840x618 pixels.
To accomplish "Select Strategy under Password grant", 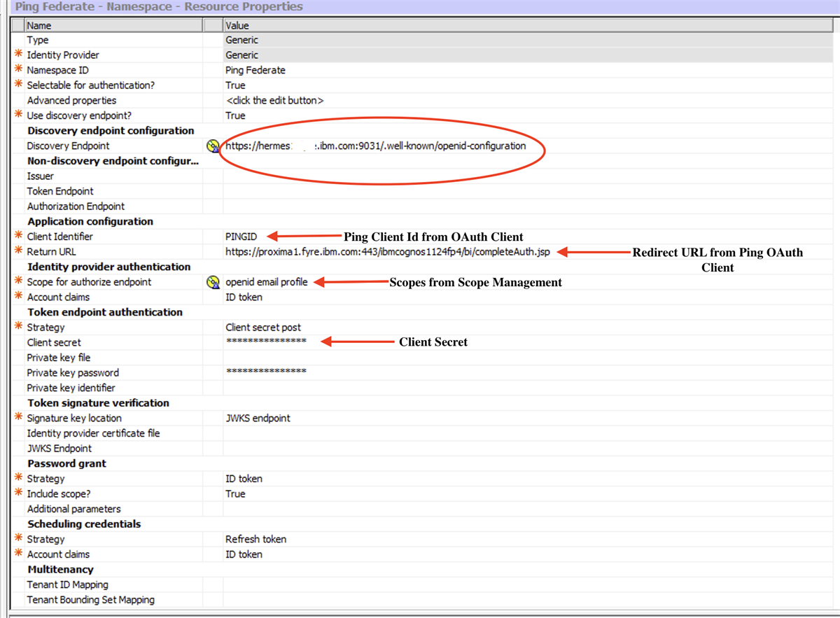I will click(x=45, y=479).
